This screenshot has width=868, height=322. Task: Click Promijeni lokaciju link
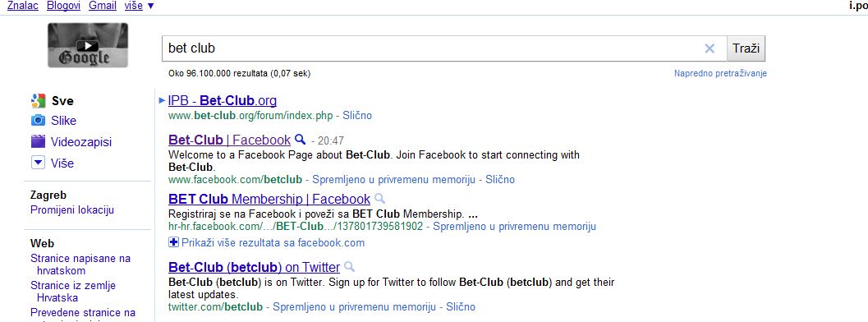pyautogui.click(x=72, y=210)
